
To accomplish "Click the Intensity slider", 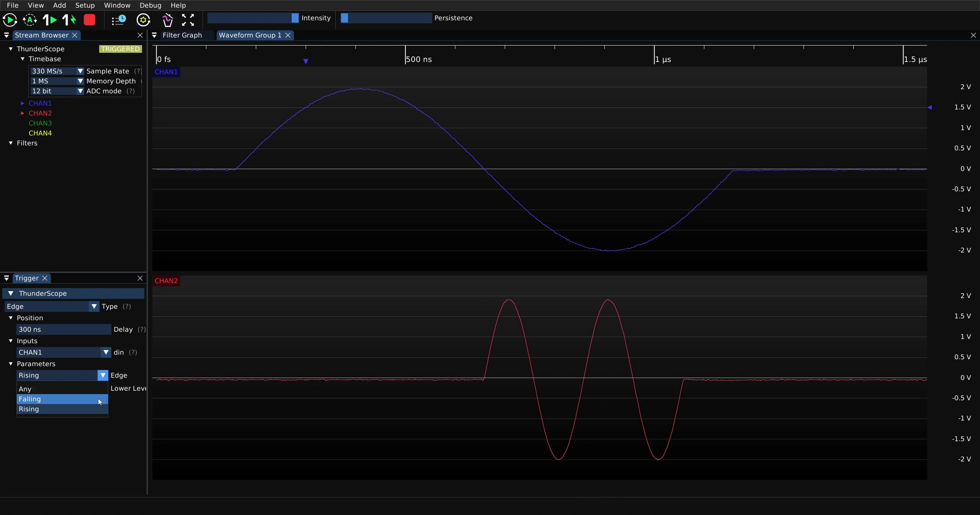I will point(253,18).
